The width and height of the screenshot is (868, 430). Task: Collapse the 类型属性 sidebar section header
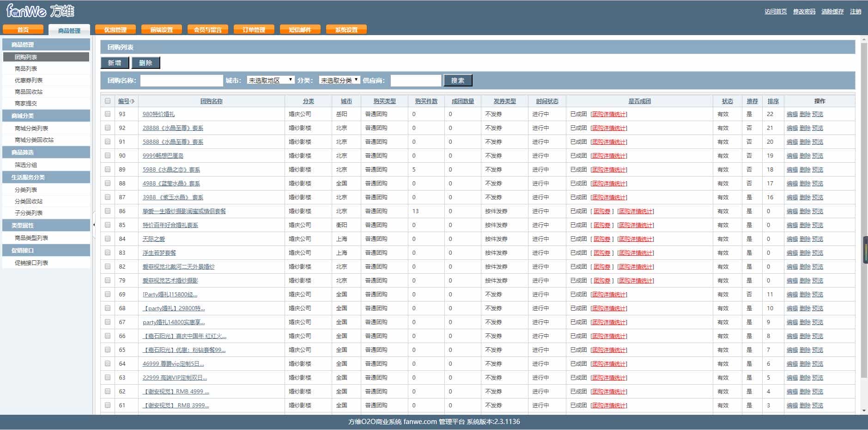pos(46,225)
